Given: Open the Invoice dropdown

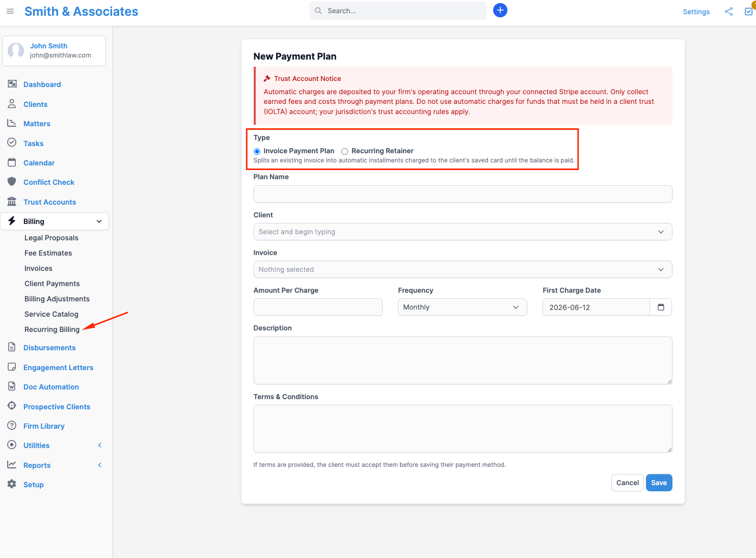Looking at the screenshot, I should click(x=463, y=269).
